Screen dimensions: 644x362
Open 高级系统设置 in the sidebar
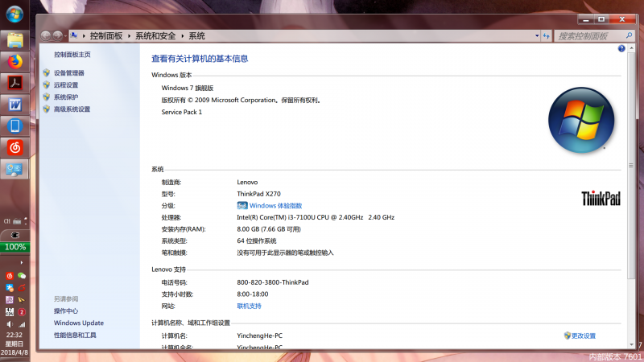[72, 109]
